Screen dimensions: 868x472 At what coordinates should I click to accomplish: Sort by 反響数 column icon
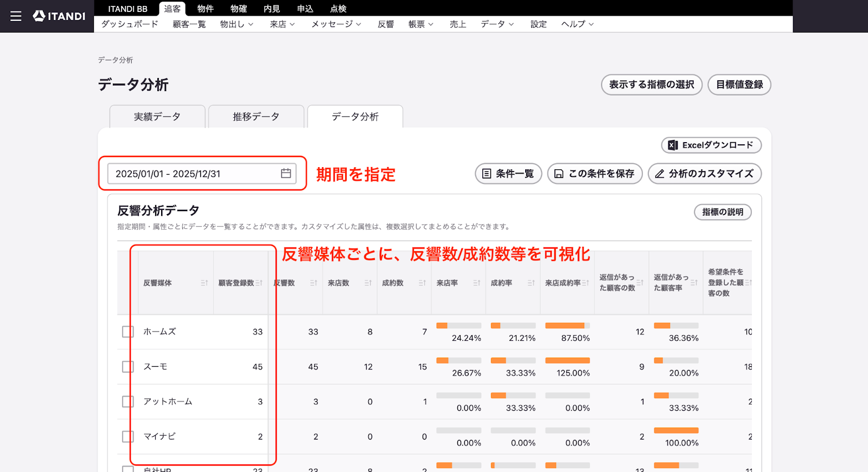(x=314, y=283)
